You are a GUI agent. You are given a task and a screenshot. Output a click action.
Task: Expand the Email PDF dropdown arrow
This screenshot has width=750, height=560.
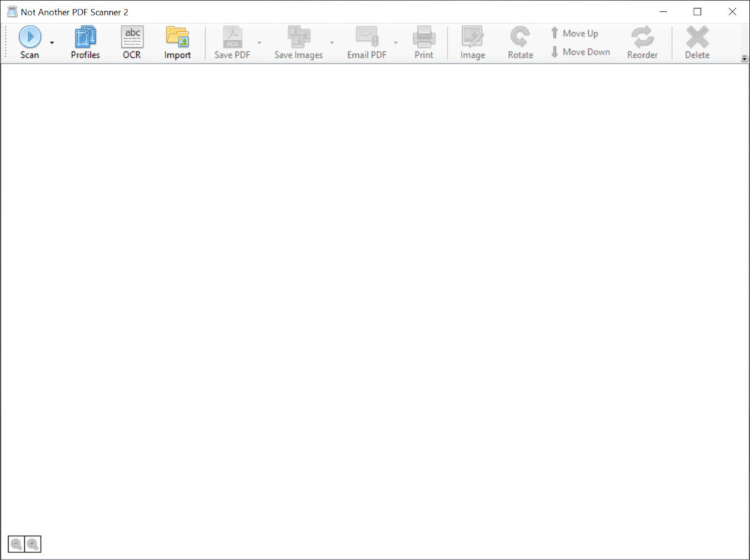tap(396, 43)
